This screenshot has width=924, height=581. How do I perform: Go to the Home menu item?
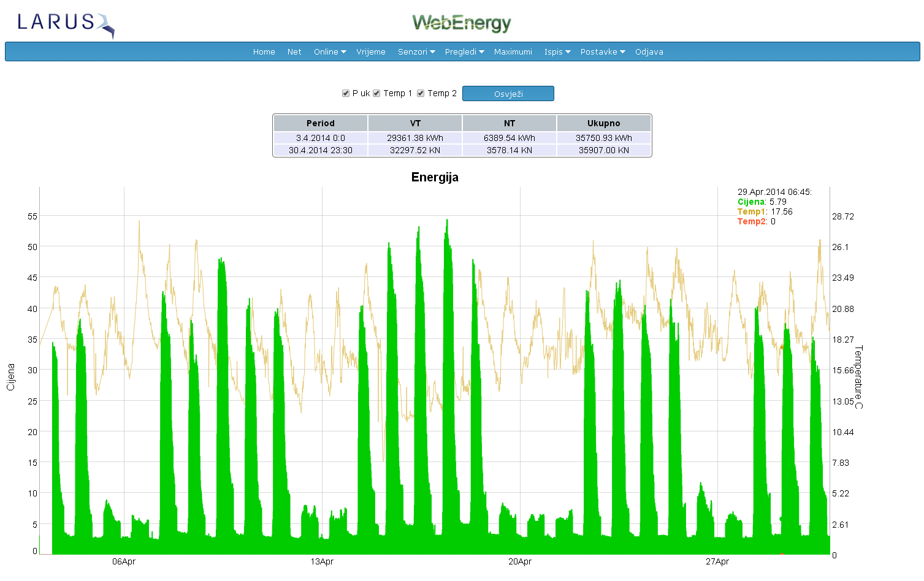[x=264, y=52]
